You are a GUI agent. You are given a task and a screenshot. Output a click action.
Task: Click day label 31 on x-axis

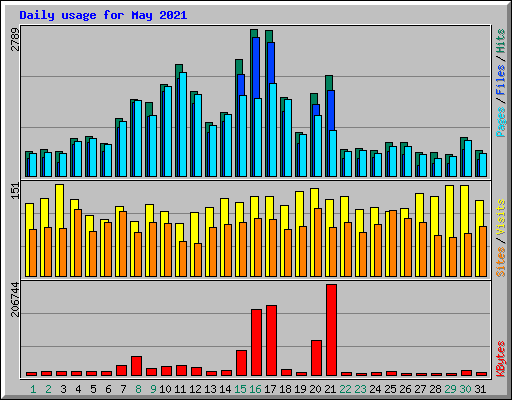point(480,389)
